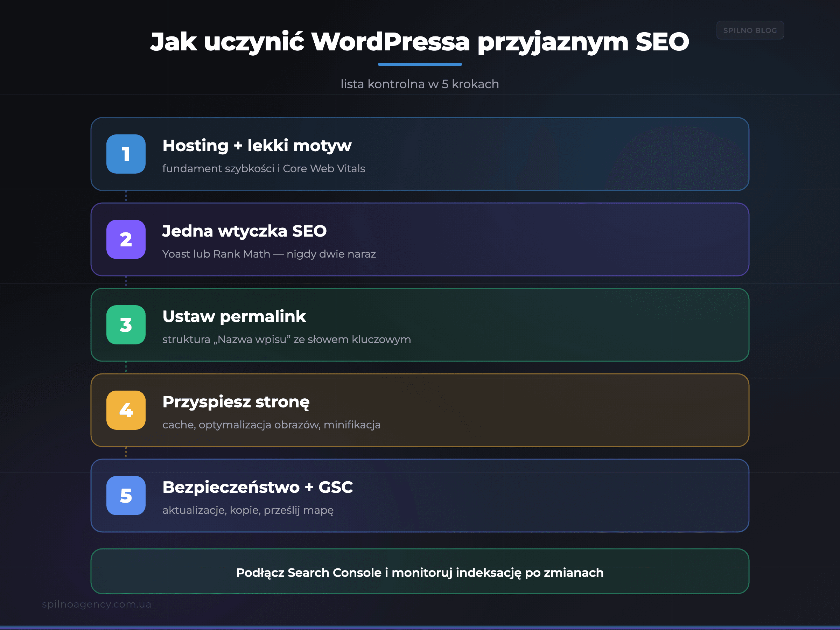This screenshot has width=840, height=630.
Task: Click the blue number 1 badge
Action: click(126, 154)
